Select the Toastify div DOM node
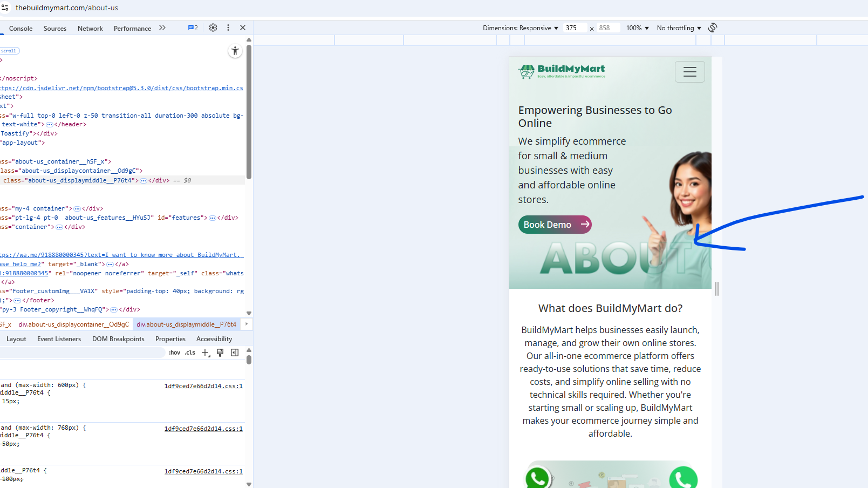Screen dimensions: 868x488 (x=29, y=134)
